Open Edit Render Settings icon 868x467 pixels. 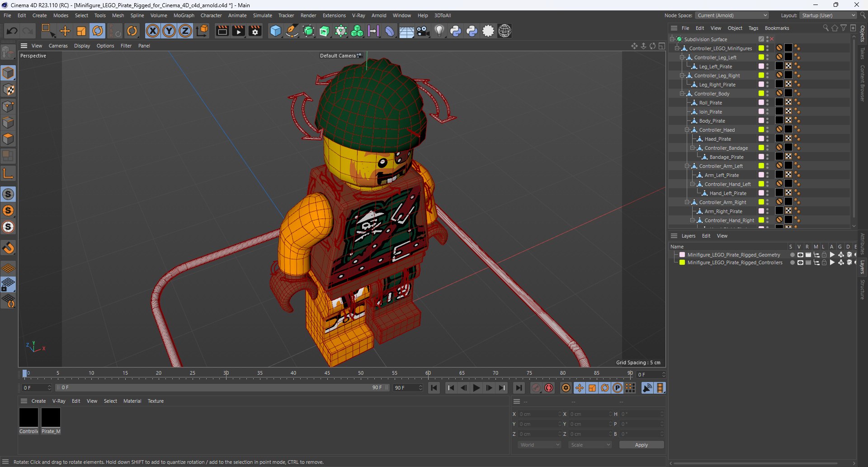click(x=255, y=31)
